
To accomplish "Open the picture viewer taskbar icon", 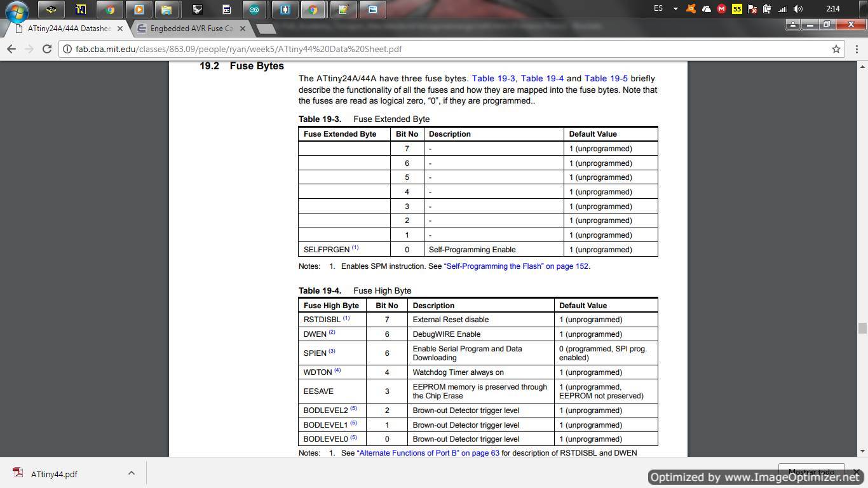I will coord(373,10).
